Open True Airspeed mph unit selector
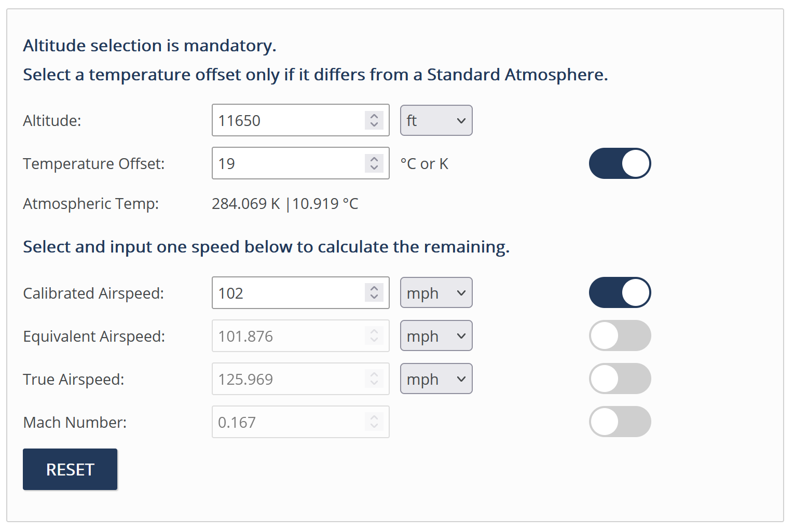 click(x=436, y=379)
